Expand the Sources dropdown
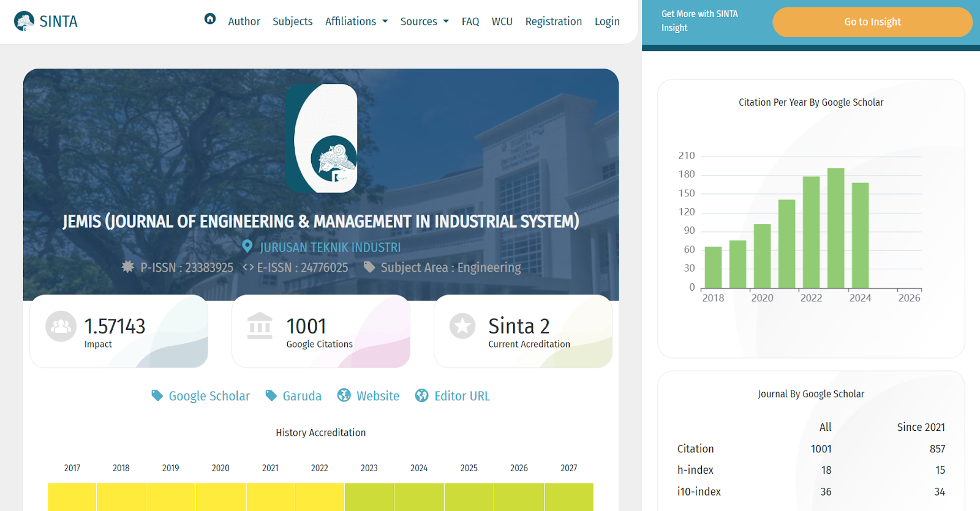This screenshot has height=511, width=980. [424, 21]
